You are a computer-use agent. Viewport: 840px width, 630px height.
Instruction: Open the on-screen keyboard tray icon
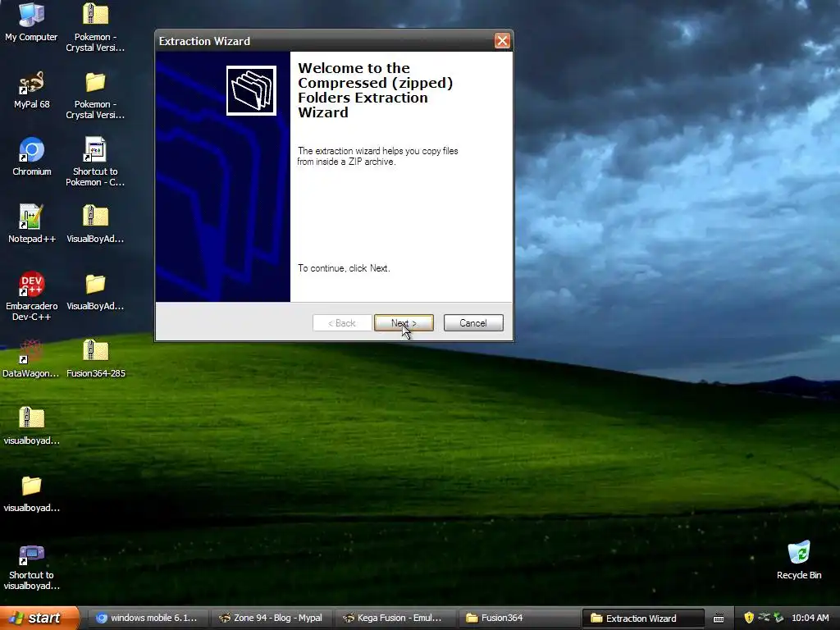[719, 619]
